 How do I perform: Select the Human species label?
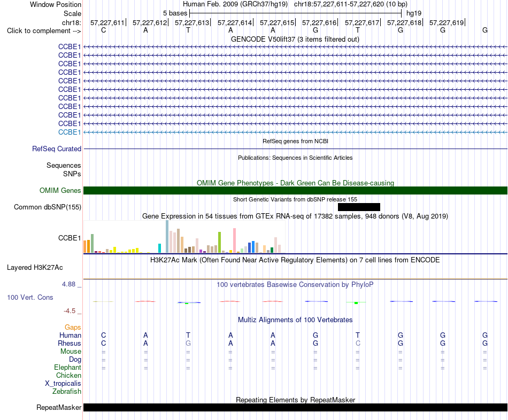[70, 335]
